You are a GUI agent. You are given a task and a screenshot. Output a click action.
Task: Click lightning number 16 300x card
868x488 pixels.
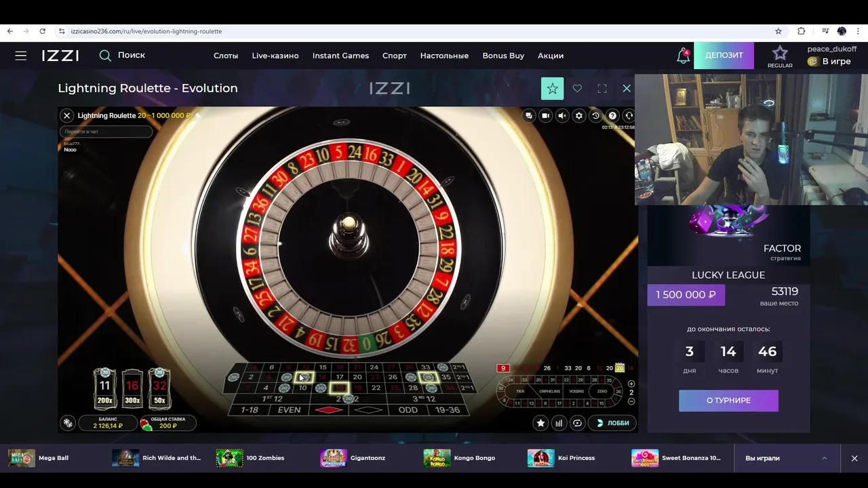tap(132, 388)
